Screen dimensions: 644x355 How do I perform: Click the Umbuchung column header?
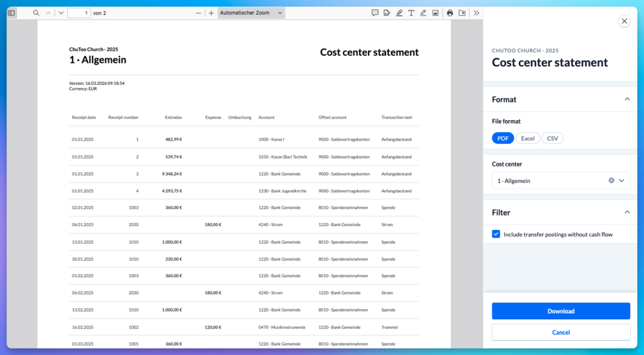[240, 117]
